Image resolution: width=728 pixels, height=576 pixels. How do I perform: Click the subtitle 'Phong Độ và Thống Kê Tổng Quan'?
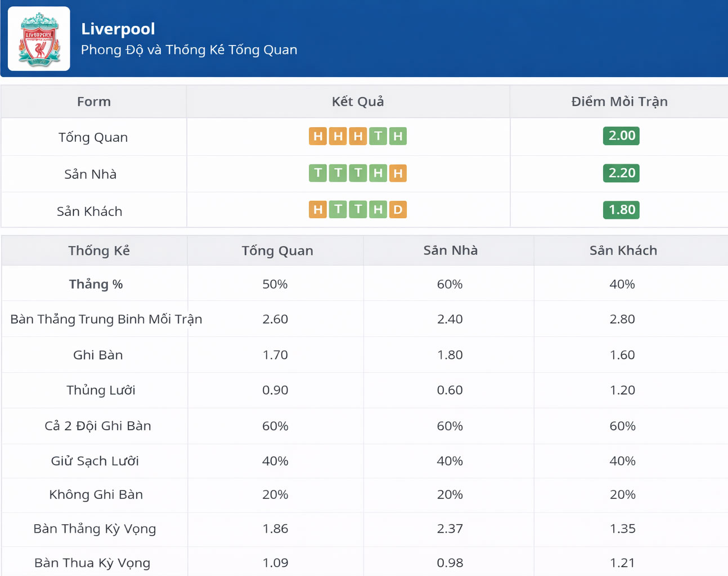pyautogui.click(x=189, y=50)
